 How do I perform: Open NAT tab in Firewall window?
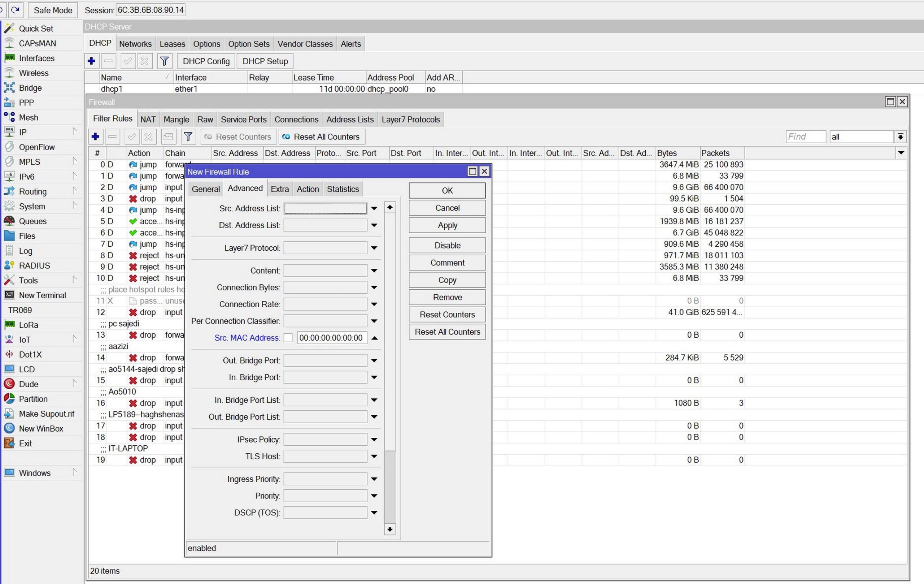pyautogui.click(x=148, y=120)
